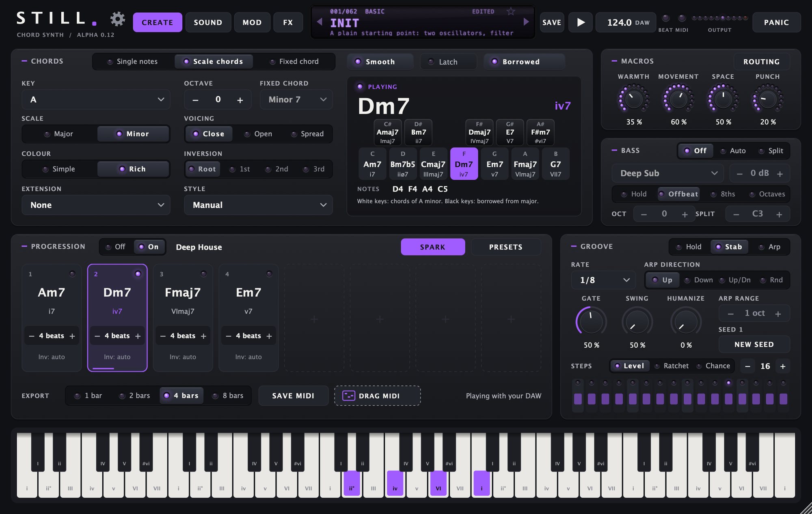
Task: Select the Fixed chord mode tab
Action: pos(294,62)
